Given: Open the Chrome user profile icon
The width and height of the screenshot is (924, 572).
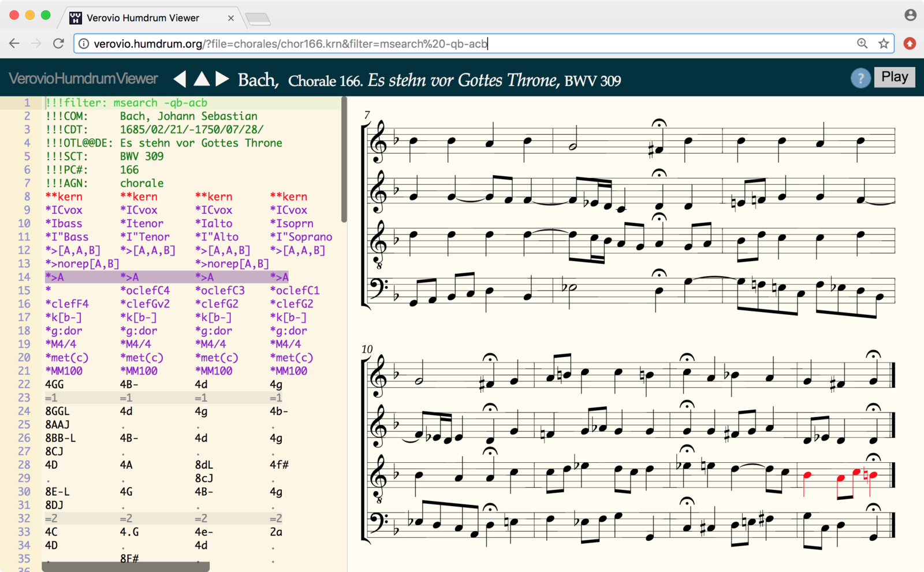Looking at the screenshot, I should (x=910, y=15).
